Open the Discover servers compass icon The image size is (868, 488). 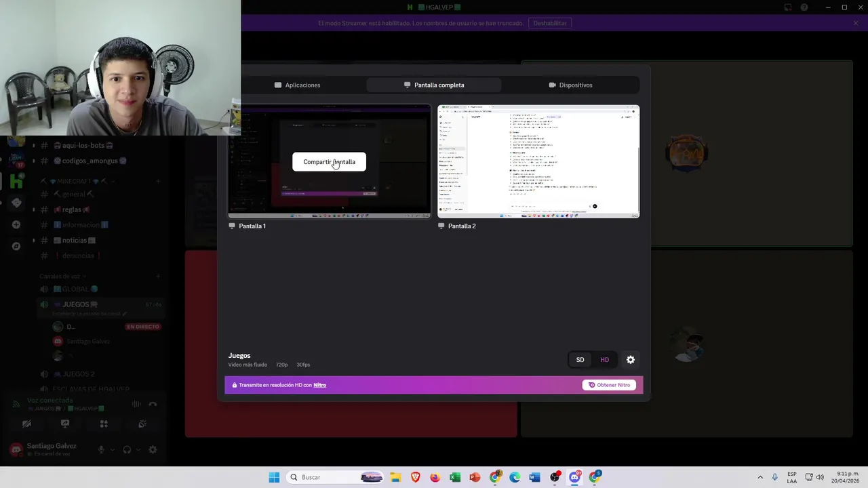pyautogui.click(x=16, y=246)
